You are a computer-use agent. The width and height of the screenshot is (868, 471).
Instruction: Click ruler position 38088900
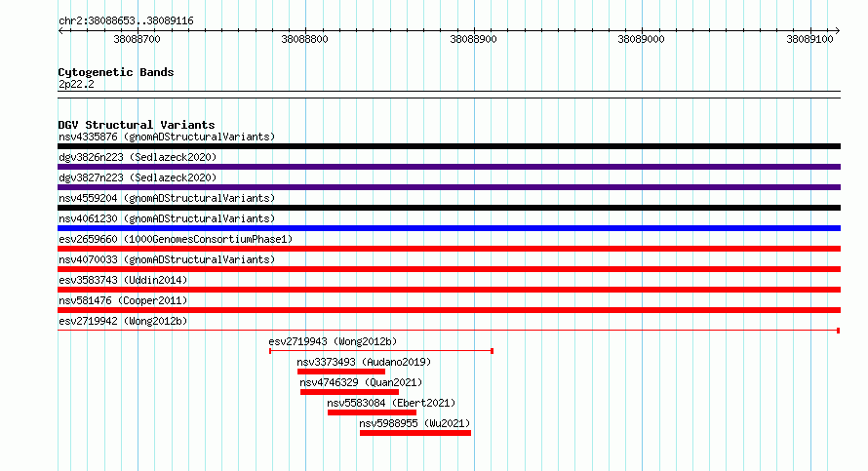click(473, 39)
